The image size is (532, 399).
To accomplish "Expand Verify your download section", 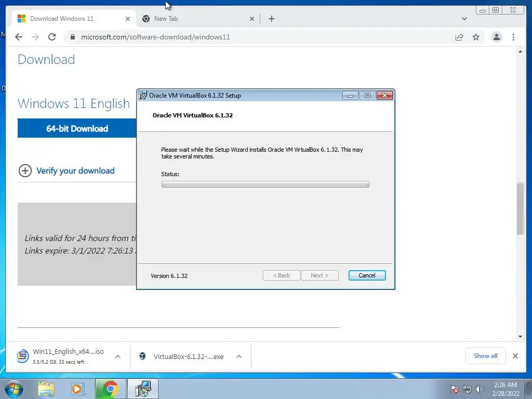I will point(25,170).
